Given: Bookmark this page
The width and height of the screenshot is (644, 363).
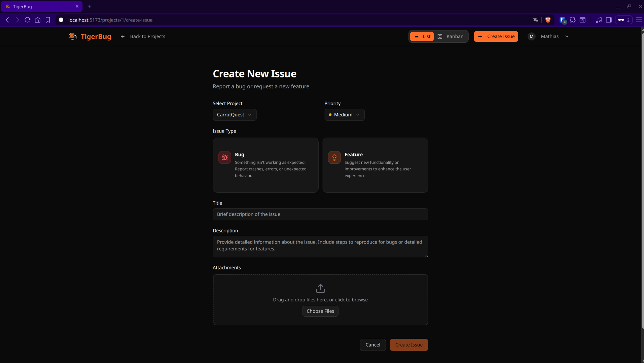Looking at the screenshot, I should (48, 20).
